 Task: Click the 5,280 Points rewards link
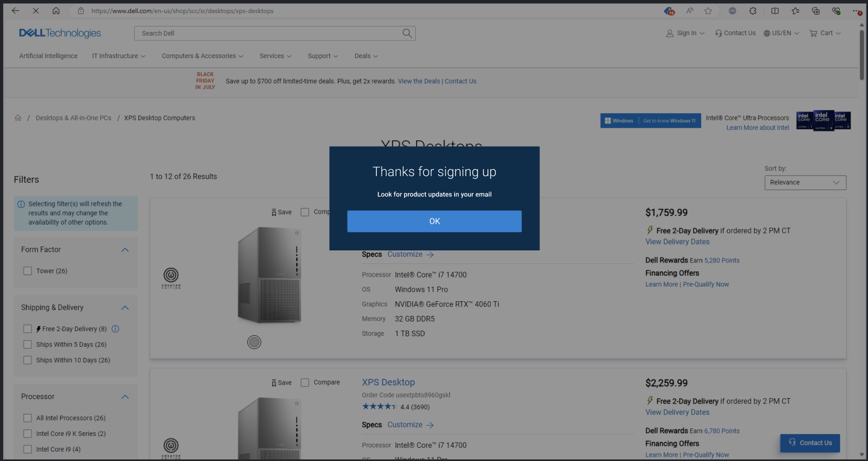[722, 260]
